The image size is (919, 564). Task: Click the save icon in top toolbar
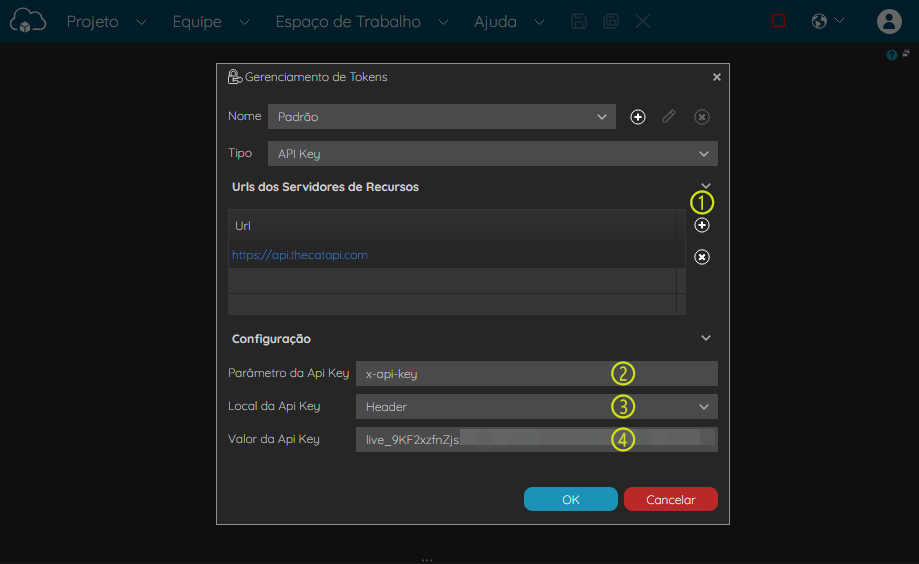click(578, 22)
